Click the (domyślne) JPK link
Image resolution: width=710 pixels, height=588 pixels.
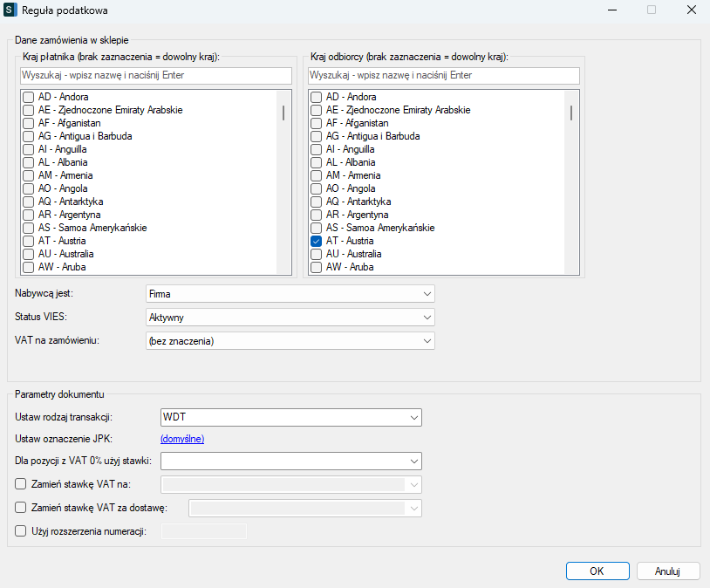click(x=182, y=439)
